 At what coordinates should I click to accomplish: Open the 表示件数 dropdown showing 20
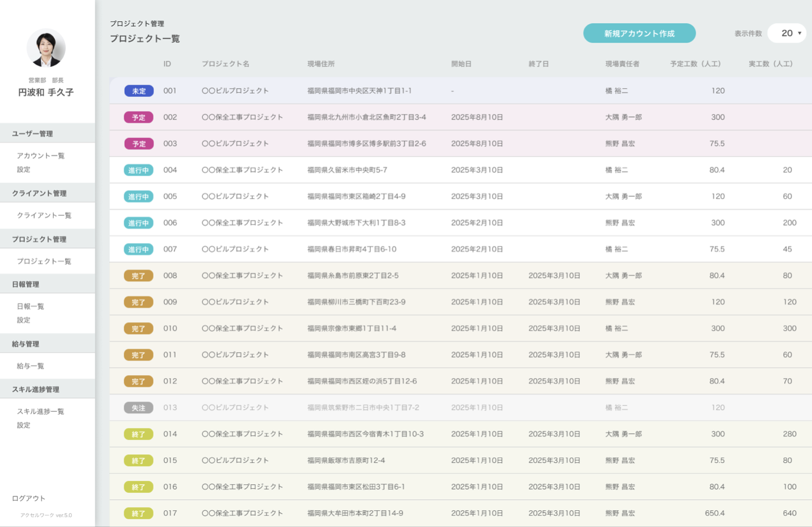point(787,33)
